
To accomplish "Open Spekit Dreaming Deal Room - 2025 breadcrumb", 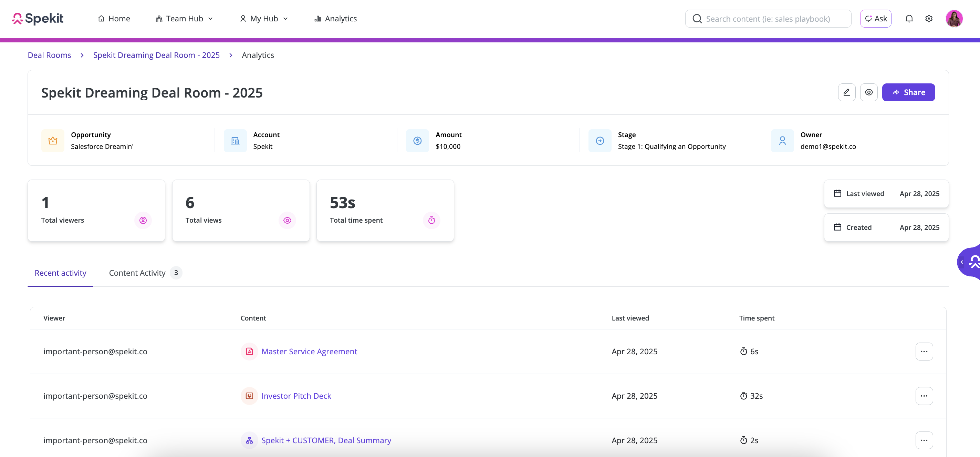I will click(x=156, y=55).
